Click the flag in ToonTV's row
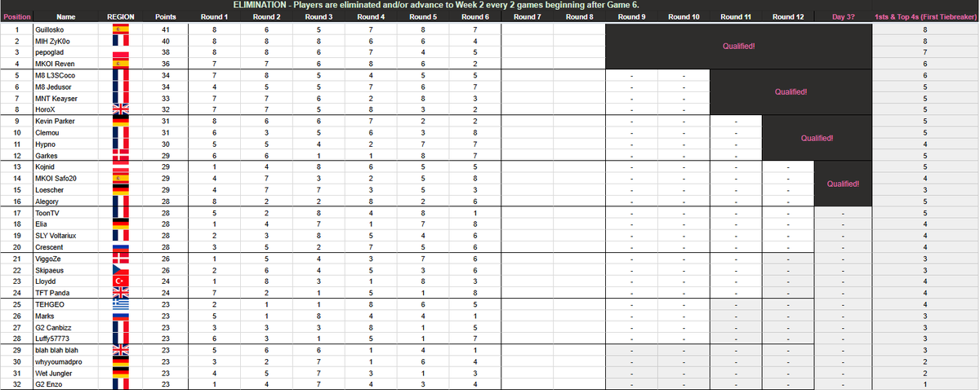Image resolution: width=980 pixels, height=390 pixels. [x=121, y=212]
